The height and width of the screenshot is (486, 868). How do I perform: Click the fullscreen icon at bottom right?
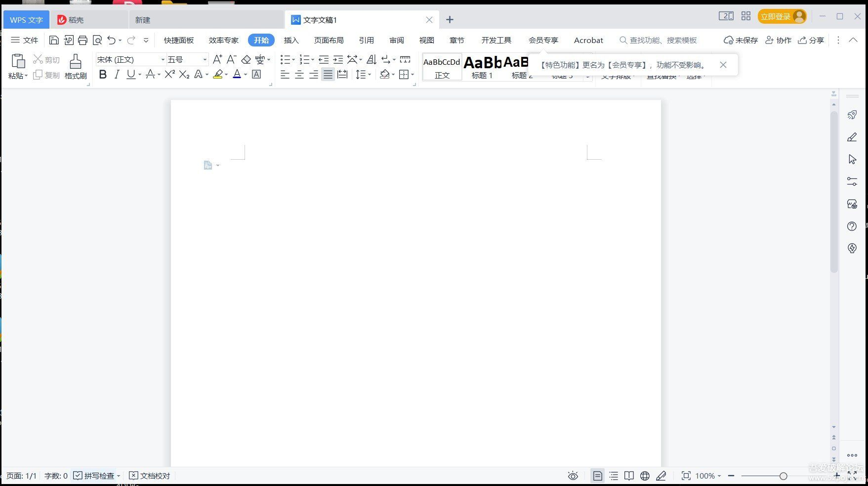(852, 476)
